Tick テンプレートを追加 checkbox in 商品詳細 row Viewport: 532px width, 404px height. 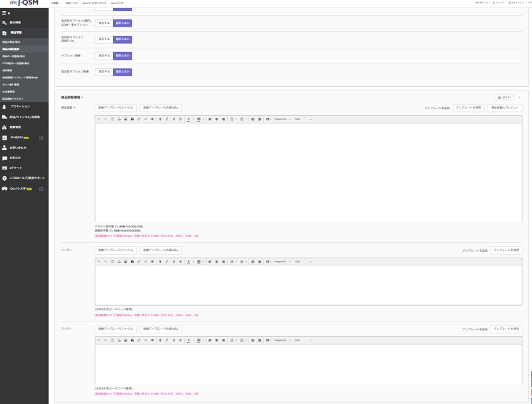coord(422,108)
